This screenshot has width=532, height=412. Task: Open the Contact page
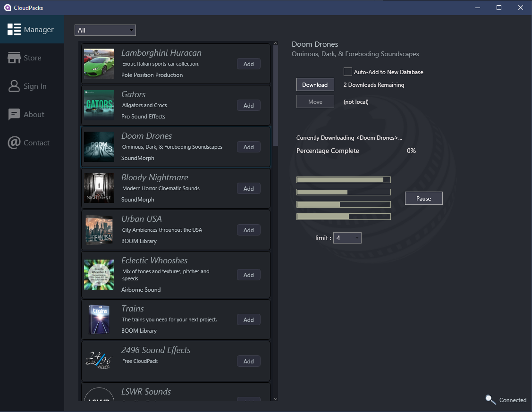point(32,143)
